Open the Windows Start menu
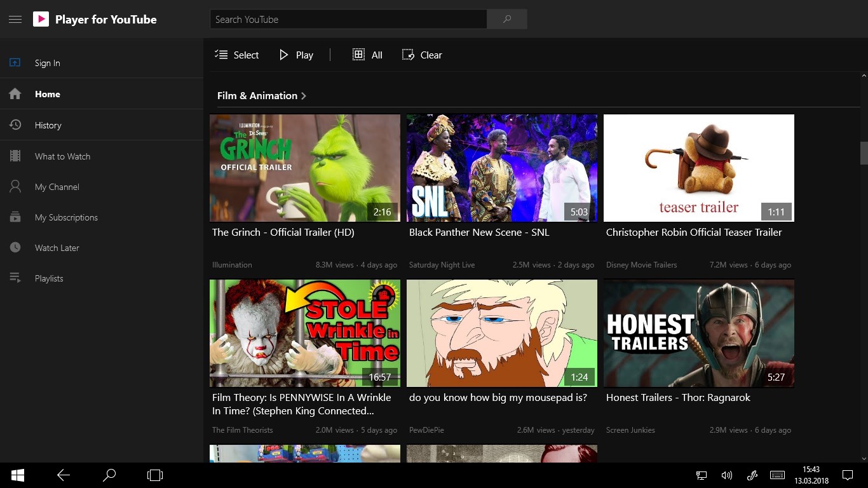This screenshot has width=868, height=488. (17, 475)
